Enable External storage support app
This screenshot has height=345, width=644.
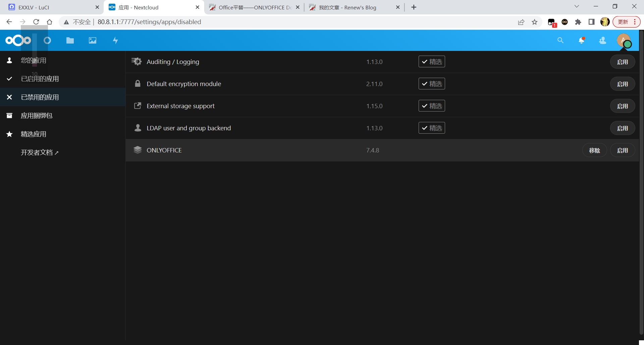point(622,106)
